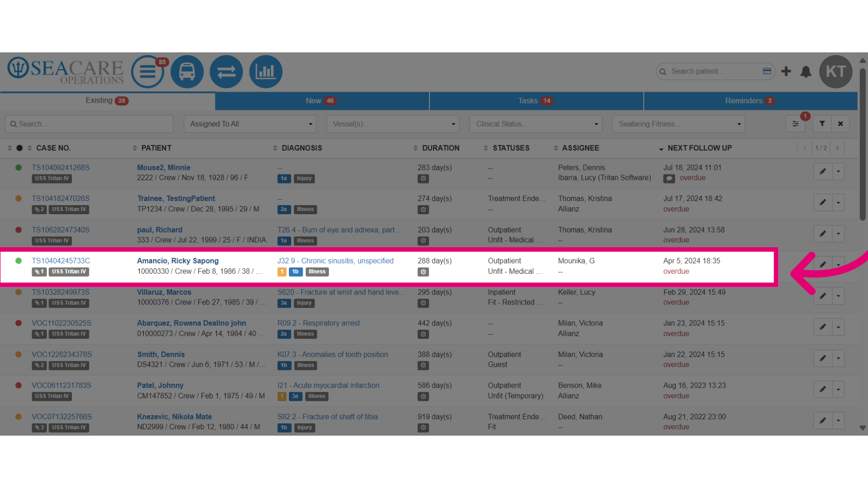Open diagnosis J32.9 Chronic sinusitis link

pyautogui.click(x=335, y=261)
